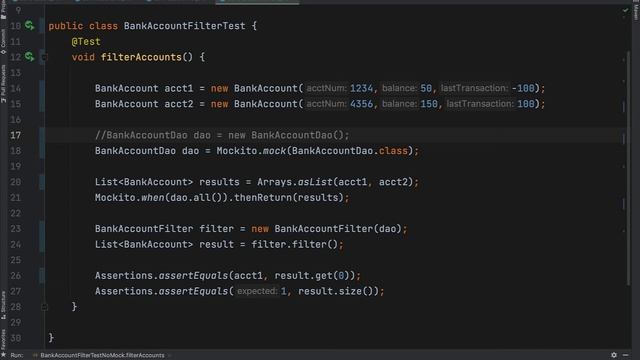Click commented-out BankAccountDao line 17
The height and width of the screenshot is (360, 640).
[x=222, y=135]
